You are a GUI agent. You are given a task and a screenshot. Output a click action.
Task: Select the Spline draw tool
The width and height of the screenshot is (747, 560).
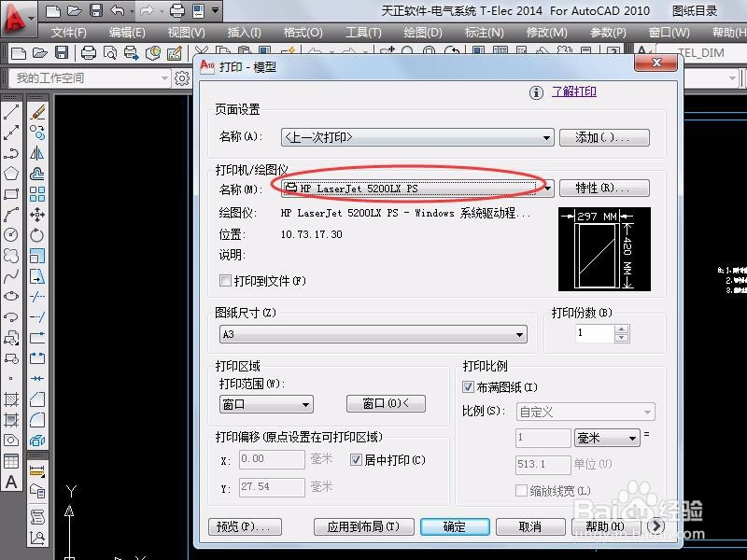tap(11, 276)
